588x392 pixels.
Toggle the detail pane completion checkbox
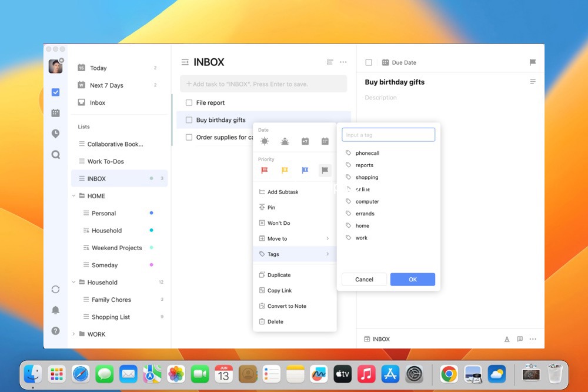click(369, 62)
